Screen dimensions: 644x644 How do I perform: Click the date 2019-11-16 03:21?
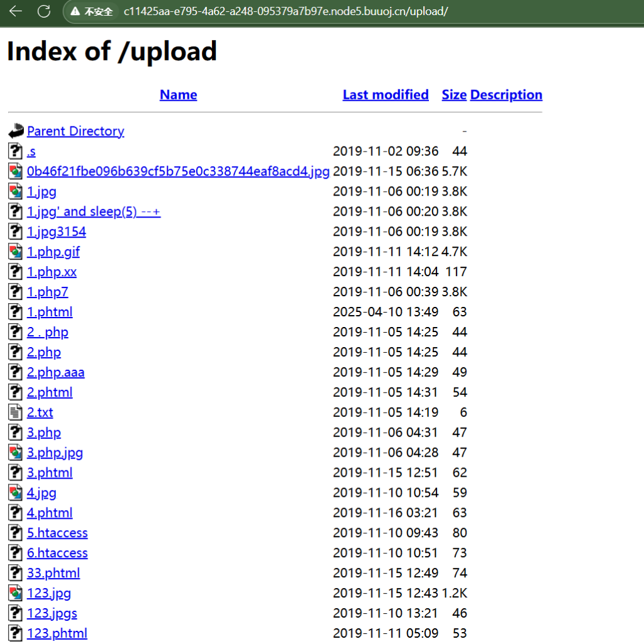(x=386, y=513)
